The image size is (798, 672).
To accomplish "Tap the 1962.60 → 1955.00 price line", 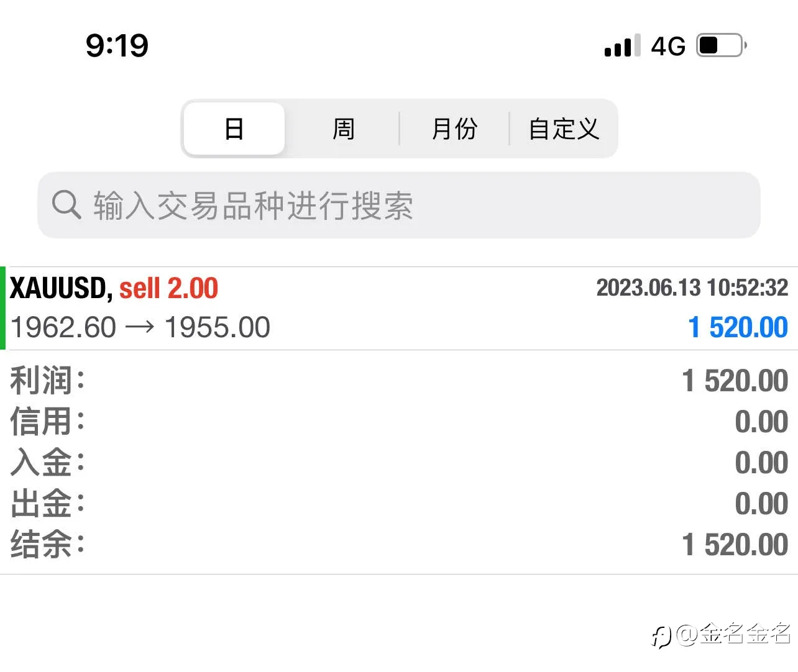I will pos(140,327).
